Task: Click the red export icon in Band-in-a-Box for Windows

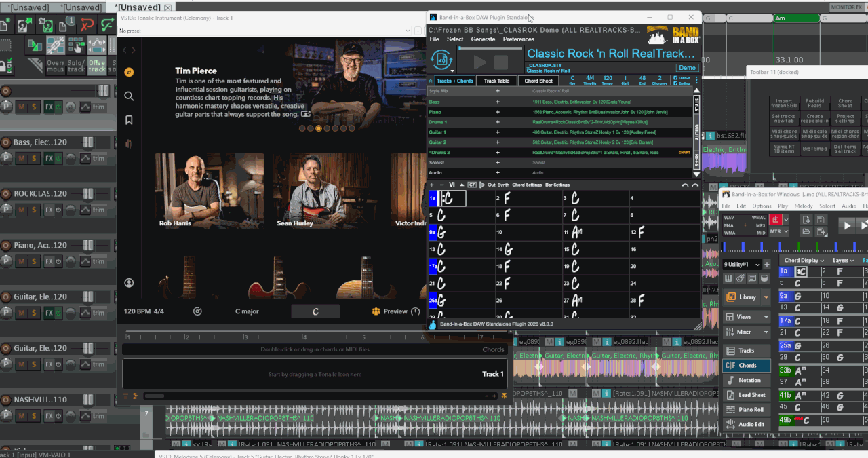Action: coord(775,220)
